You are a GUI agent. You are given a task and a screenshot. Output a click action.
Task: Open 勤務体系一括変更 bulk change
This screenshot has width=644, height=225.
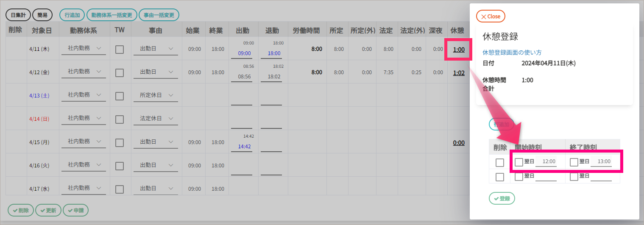coord(112,15)
